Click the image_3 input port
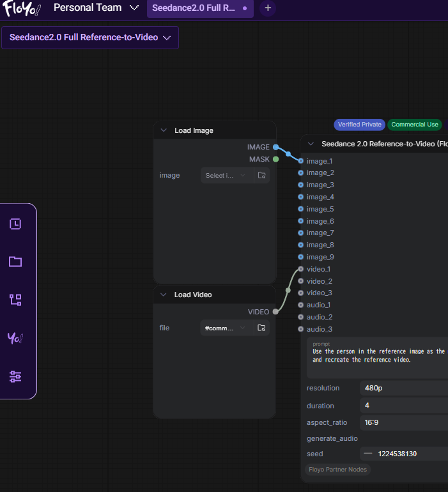The width and height of the screenshot is (448, 492). coord(301,185)
